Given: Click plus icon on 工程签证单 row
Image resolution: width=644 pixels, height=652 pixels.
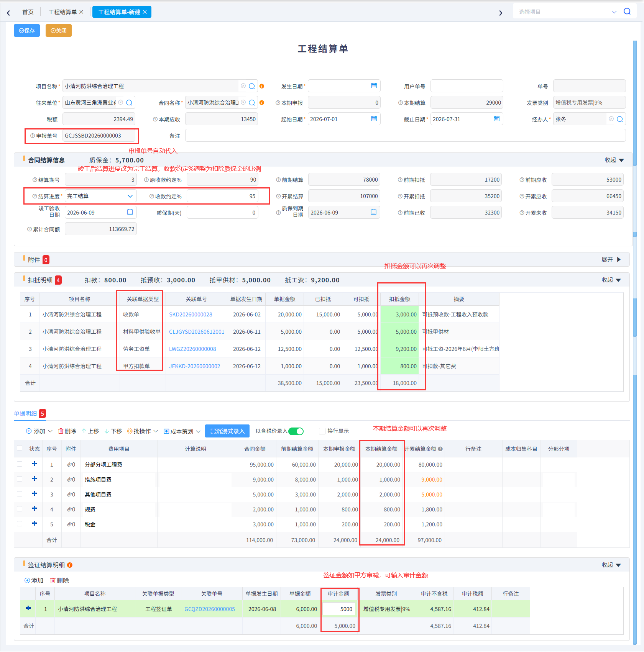Looking at the screenshot, I should [28, 608].
